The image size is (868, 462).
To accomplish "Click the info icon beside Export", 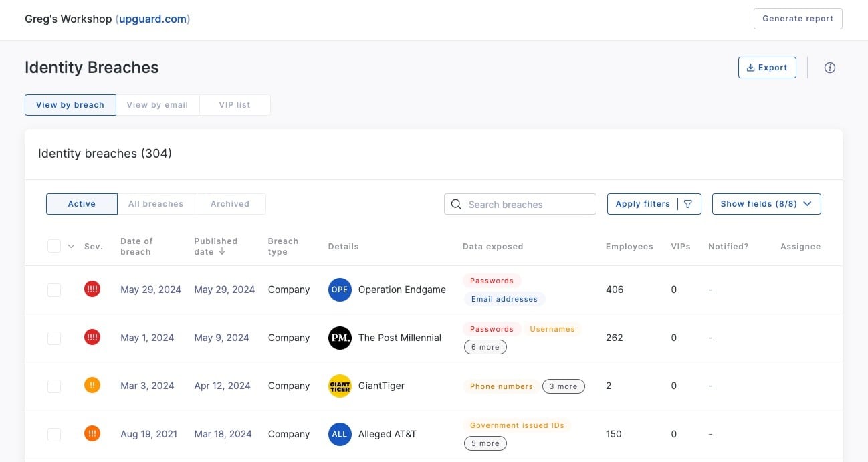I will (x=829, y=68).
